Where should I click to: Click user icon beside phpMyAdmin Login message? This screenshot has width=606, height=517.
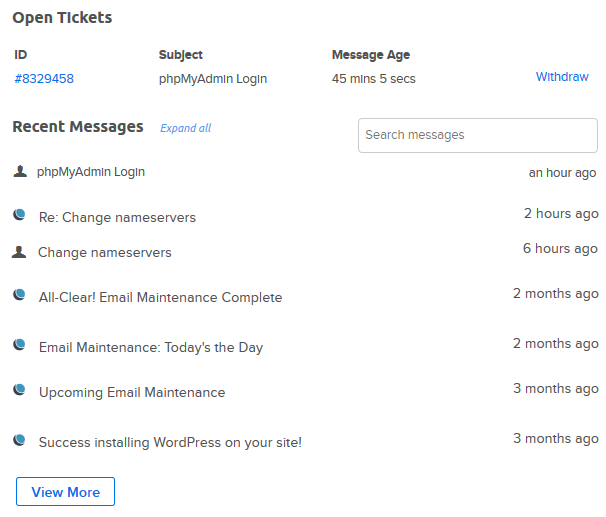[x=20, y=171]
